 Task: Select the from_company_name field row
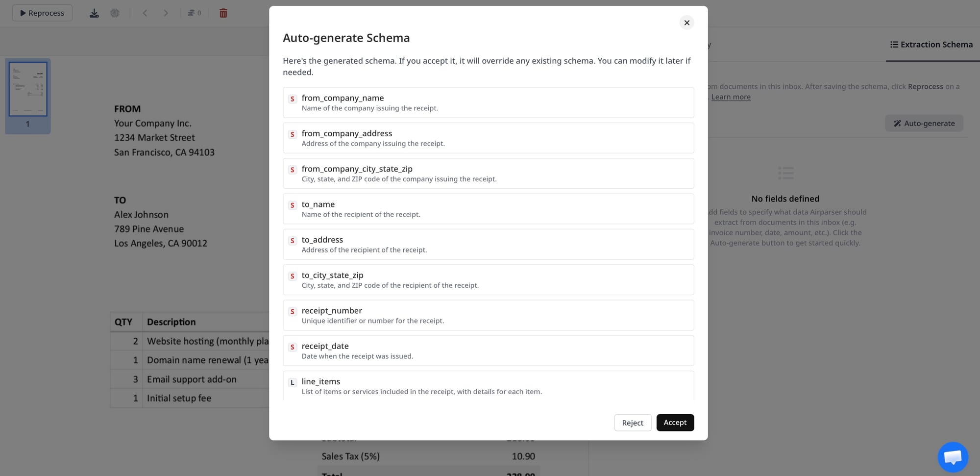[488, 102]
